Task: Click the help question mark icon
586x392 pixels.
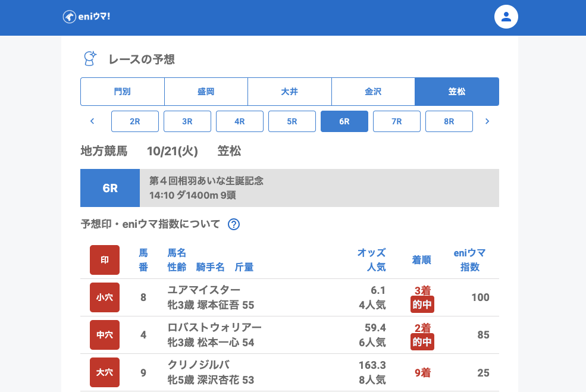Action: [x=234, y=224]
